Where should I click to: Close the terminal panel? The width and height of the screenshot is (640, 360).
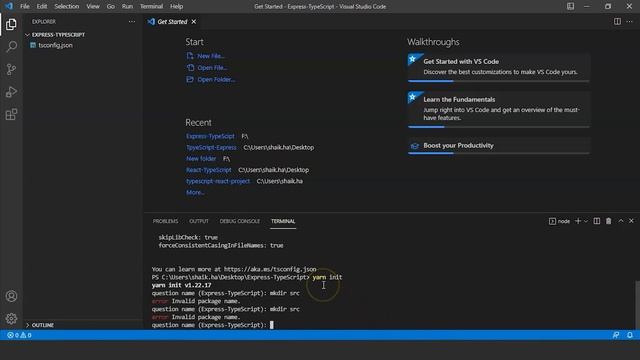(631, 221)
